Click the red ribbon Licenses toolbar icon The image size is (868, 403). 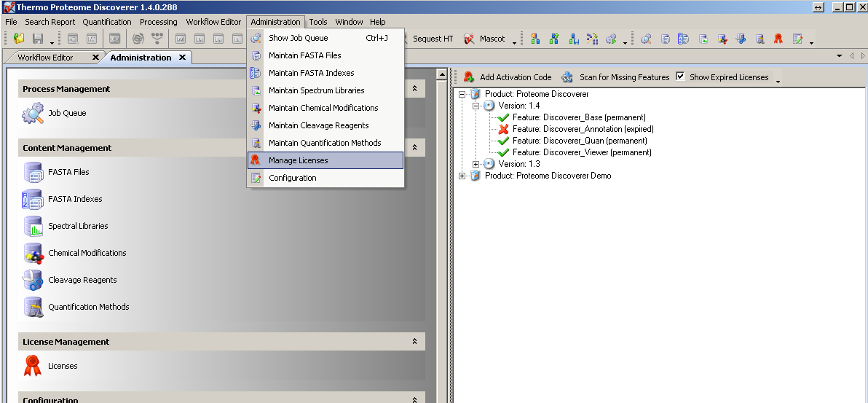coord(778,39)
